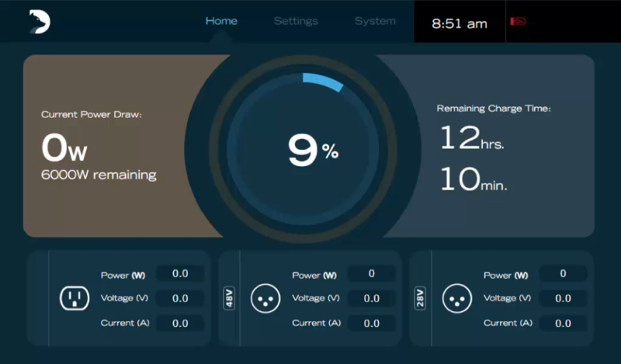Select the 28V output Power (W) field
This screenshot has height=364, width=621.
click(x=563, y=273)
